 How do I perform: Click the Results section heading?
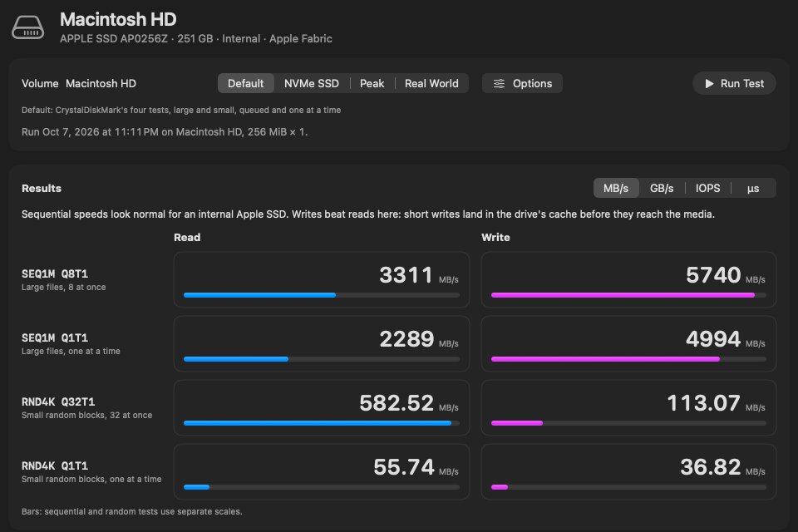pyautogui.click(x=42, y=189)
